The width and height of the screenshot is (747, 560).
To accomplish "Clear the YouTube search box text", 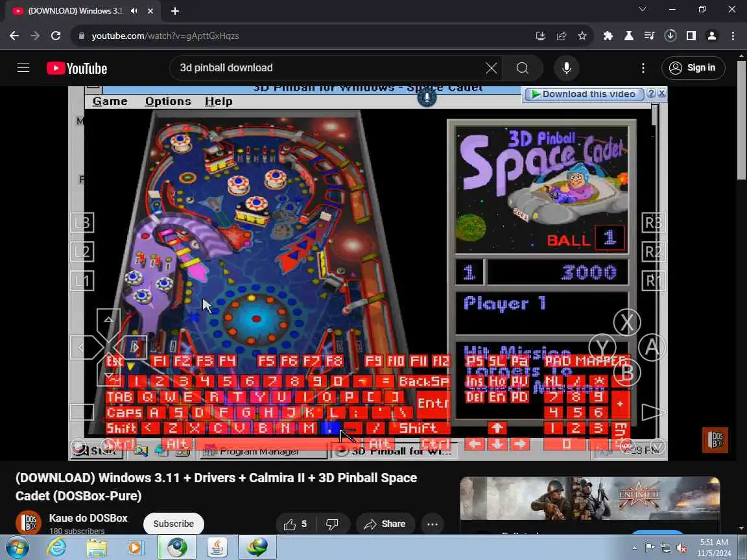I will click(x=491, y=68).
